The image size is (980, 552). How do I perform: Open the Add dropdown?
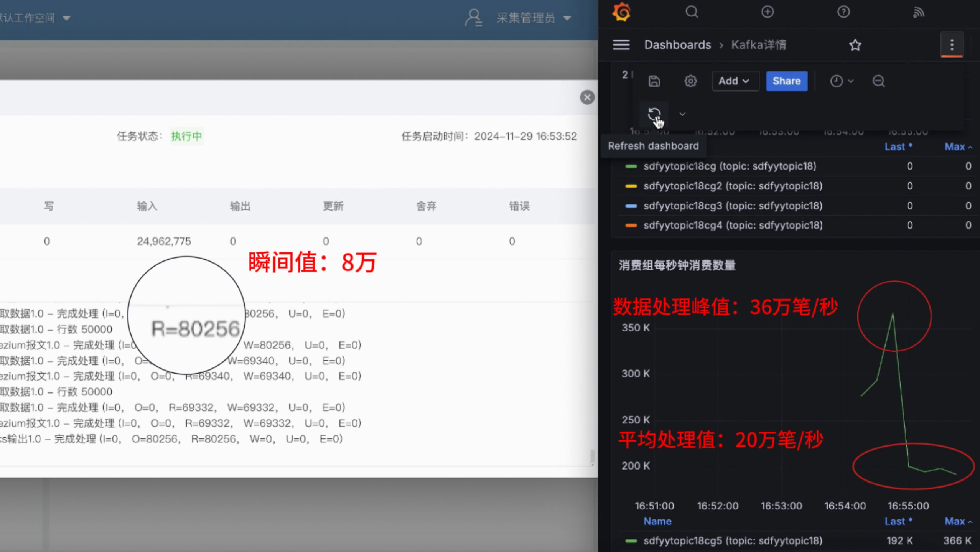pyautogui.click(x=734, y=81)
